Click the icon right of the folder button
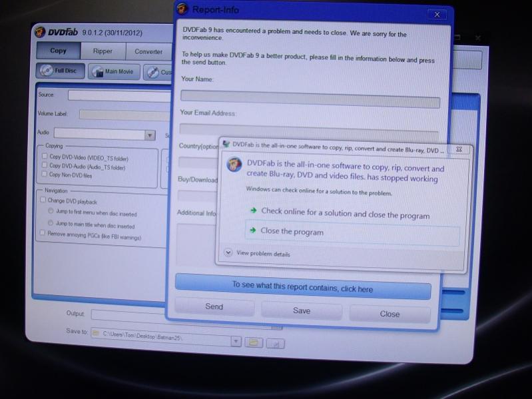Viewport: 532px width, 399px height. [275, 344]
